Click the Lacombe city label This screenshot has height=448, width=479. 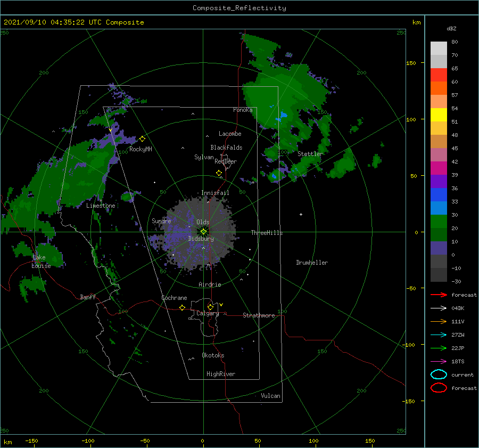tap(230, 134)
